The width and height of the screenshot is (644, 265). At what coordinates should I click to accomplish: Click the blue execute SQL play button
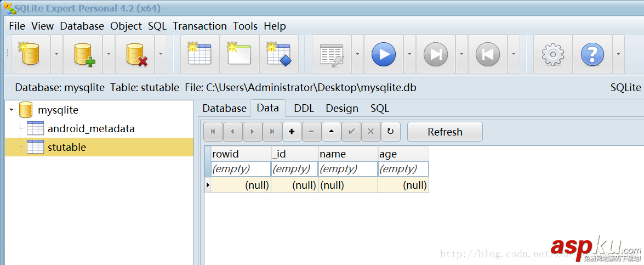coord(384,54)
